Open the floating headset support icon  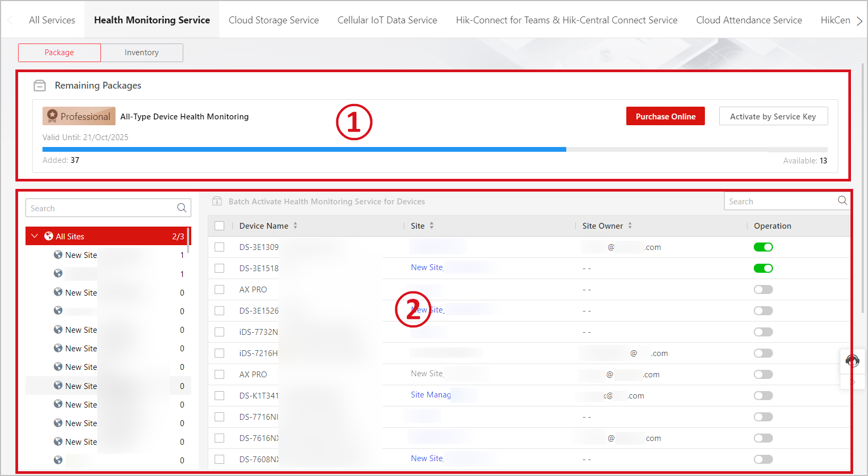(x=853, y=361)
